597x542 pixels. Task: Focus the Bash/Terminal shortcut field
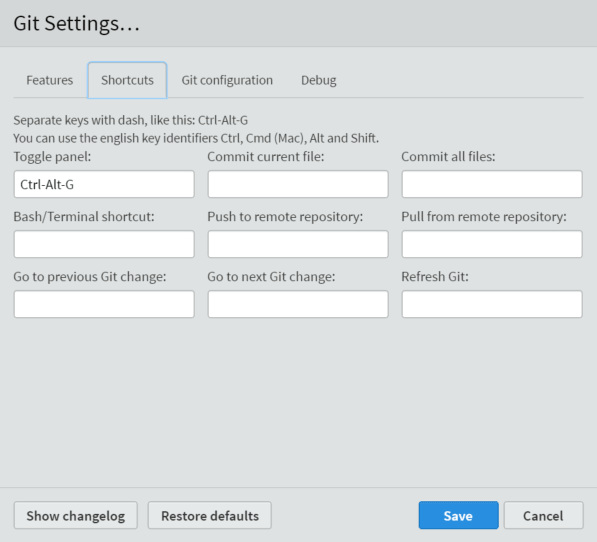click(104, 244)
